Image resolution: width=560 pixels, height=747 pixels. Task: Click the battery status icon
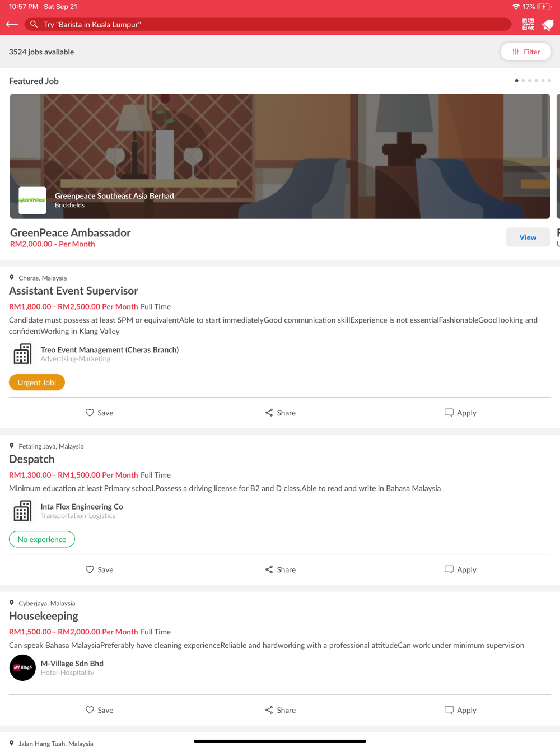click(x=544, y=7)
